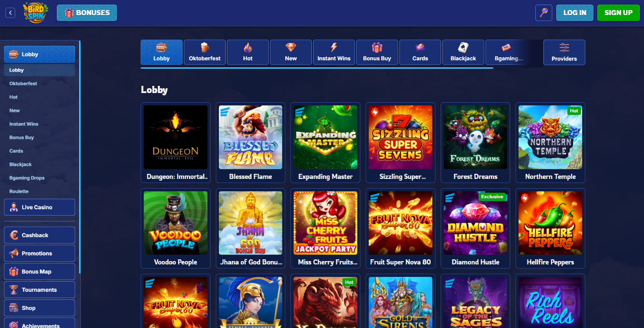
Task: Select the Blackjack category tab
Action: (x=463, y=52)
